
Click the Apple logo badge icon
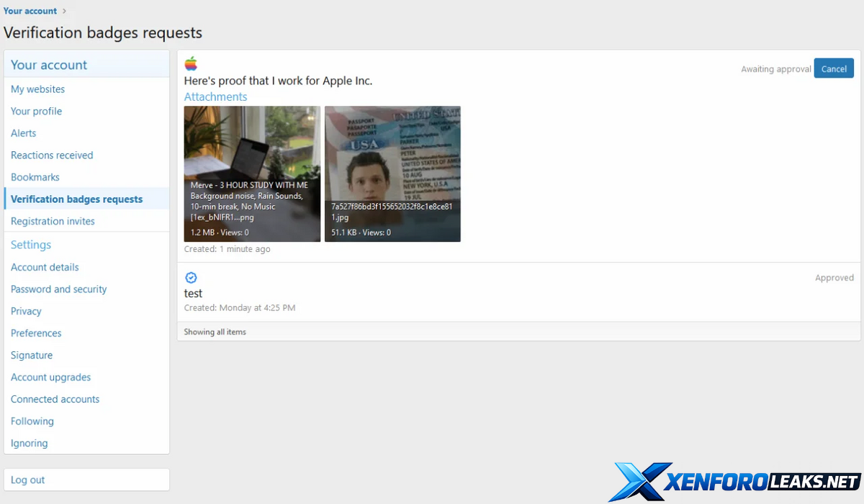tap(191, 63)
